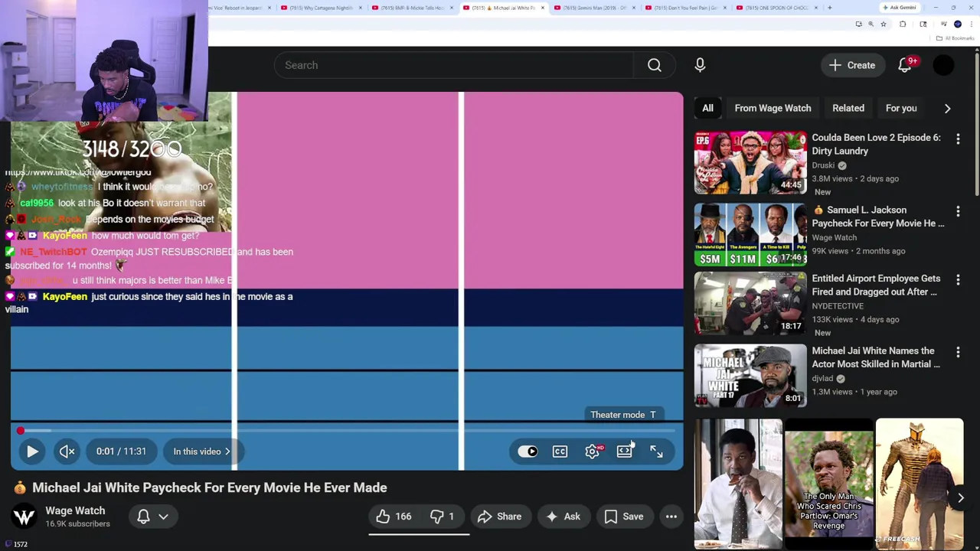Toggle the autoplay switch in player

(x=528, y=452)
